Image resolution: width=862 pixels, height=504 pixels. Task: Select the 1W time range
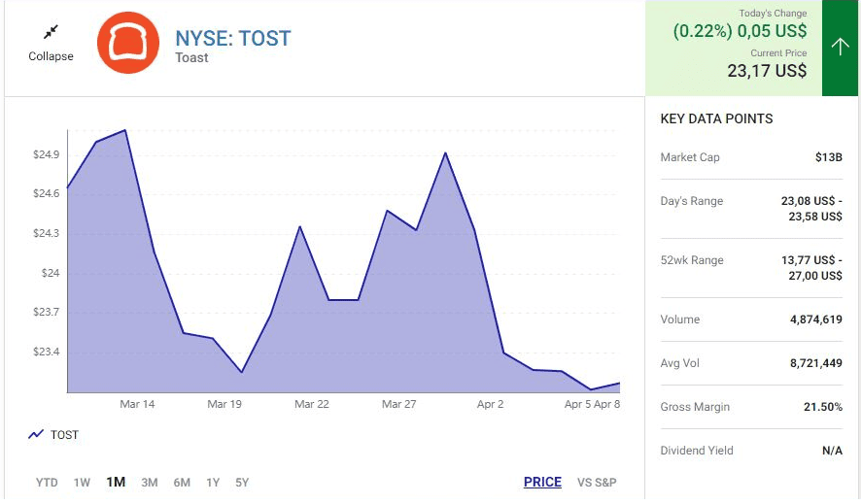pyautogui.click(x=82, y=482)
